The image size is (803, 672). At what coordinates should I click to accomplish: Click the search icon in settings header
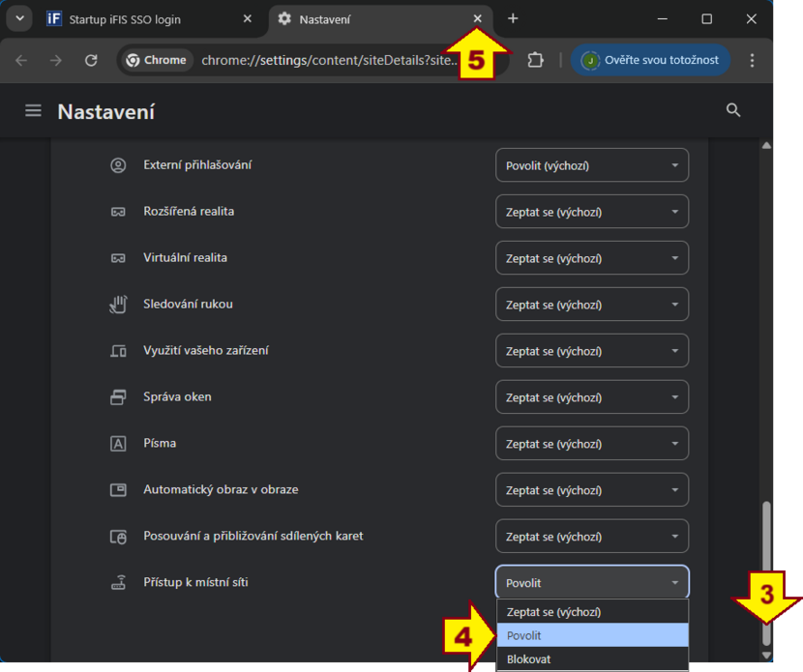coord(733,111)
